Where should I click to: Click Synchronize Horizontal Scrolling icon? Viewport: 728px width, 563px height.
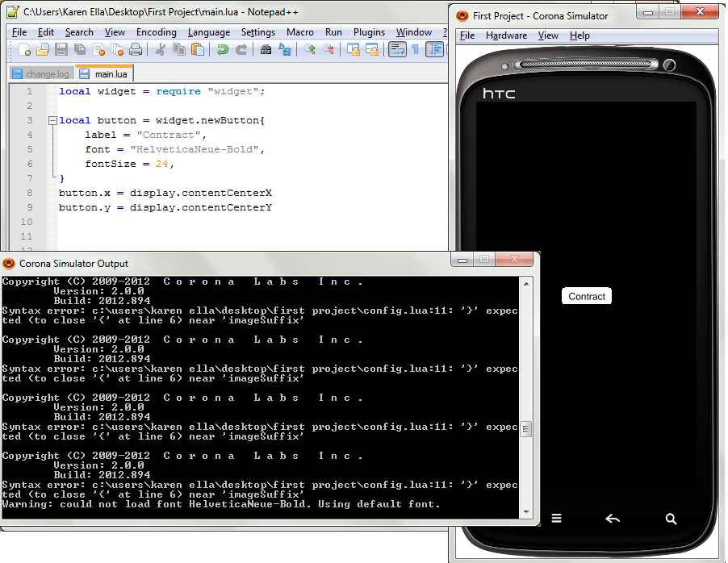click(371, 49)
